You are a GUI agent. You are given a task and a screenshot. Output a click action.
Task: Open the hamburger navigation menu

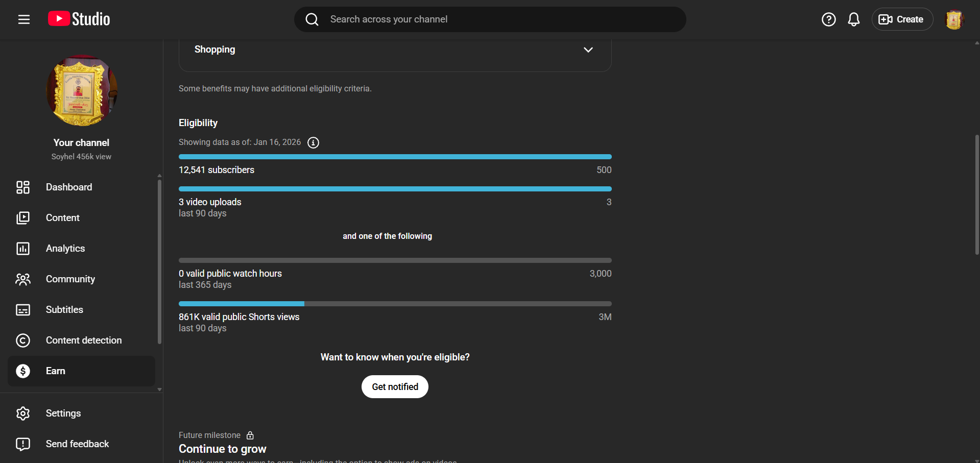tap(24, 19)
